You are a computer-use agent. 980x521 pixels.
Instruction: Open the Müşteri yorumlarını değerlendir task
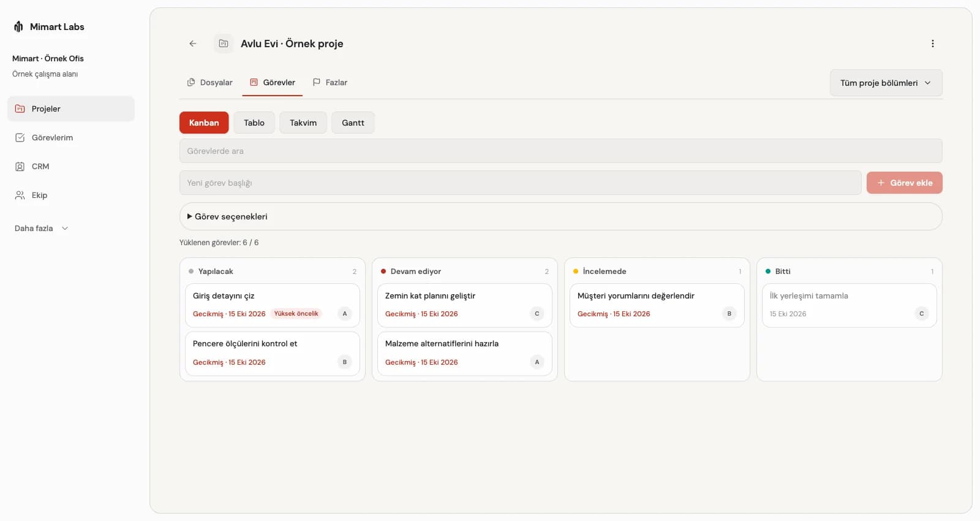click(657, 305)
